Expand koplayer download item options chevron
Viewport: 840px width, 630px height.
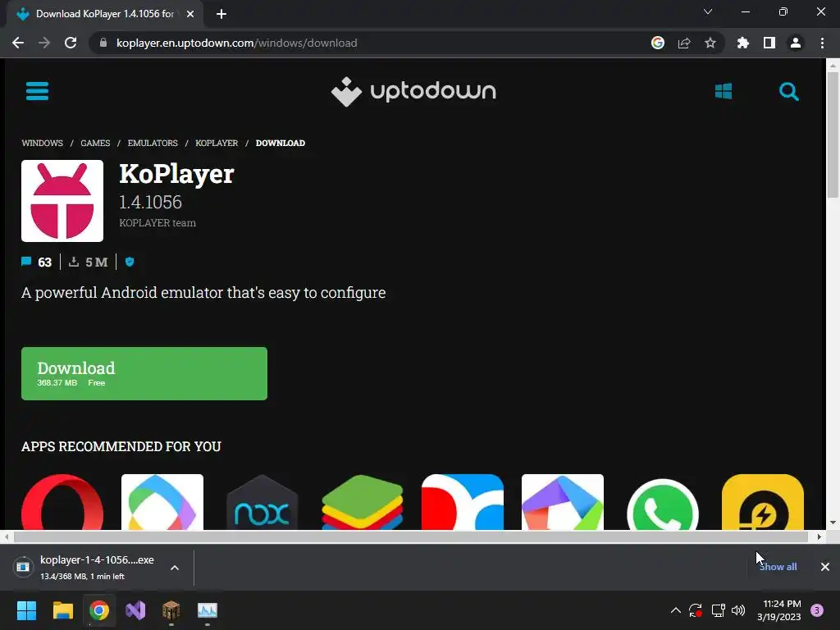point(174,568)
